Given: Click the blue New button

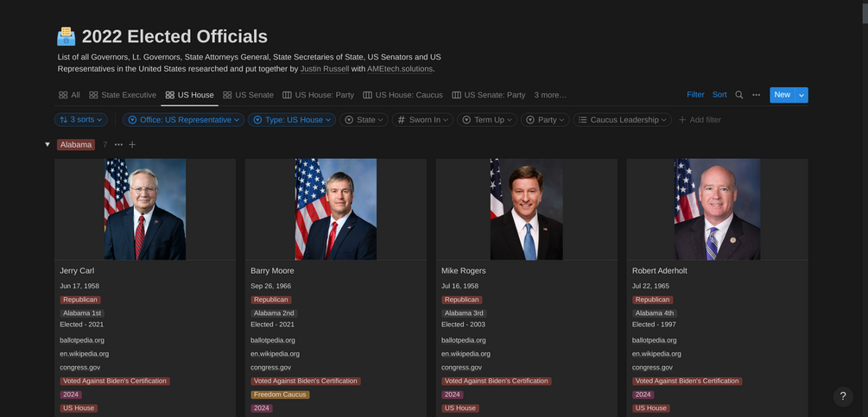Looking at the screenshot, I should [782, 95].
